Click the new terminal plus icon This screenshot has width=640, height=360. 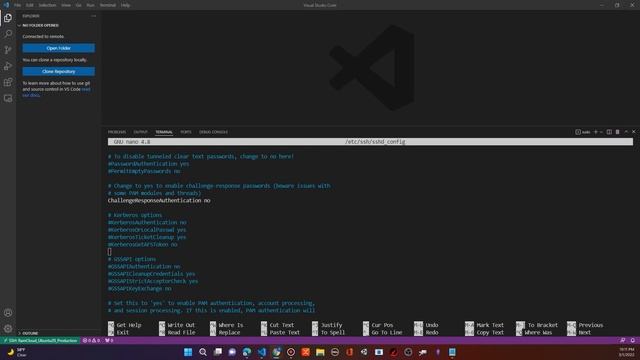(x=596, y=132)
